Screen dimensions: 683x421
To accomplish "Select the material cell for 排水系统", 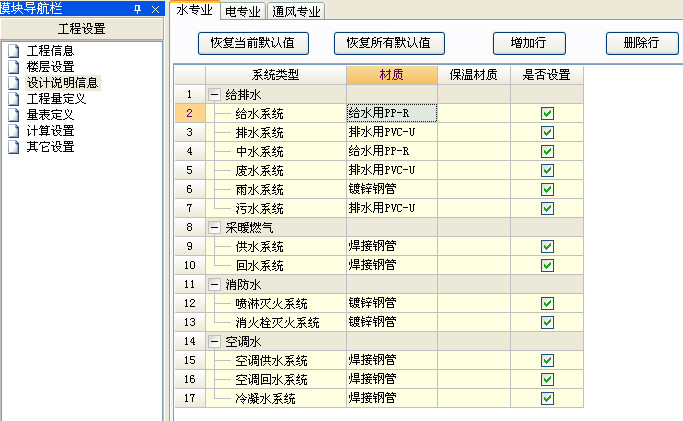I will click(x=392, y=132).
